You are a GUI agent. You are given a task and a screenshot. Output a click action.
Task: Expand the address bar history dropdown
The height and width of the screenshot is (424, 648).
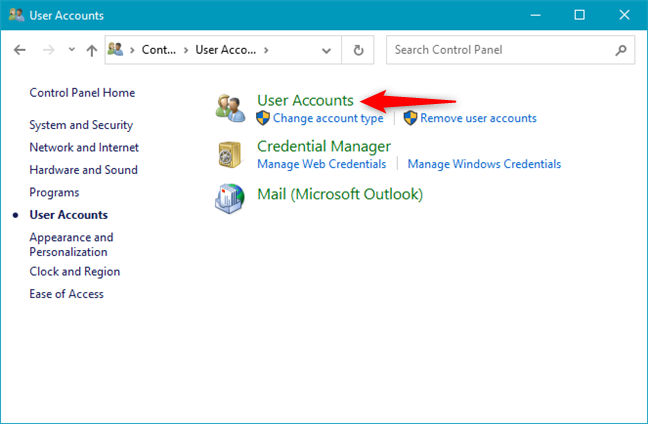click(x=329, y=50)
